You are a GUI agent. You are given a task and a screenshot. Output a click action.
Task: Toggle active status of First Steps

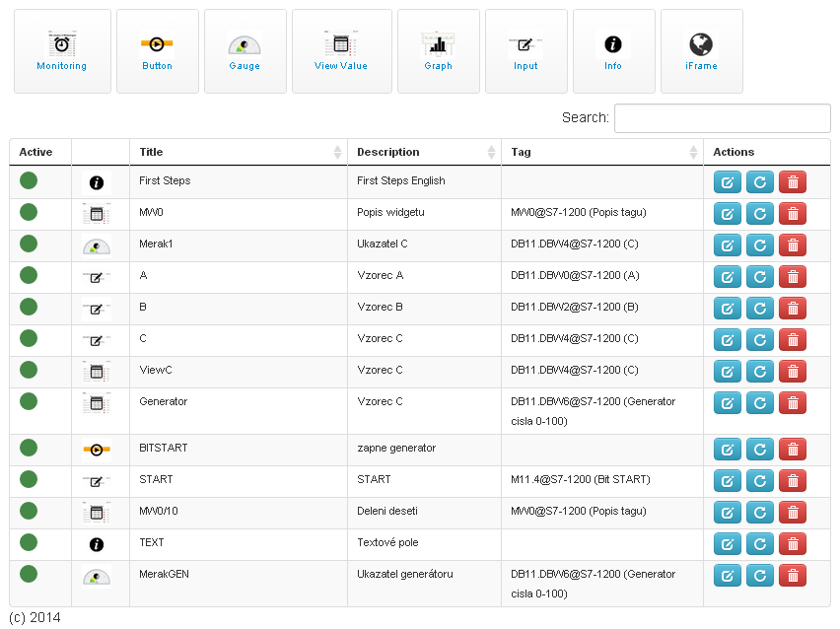(29, 180)
